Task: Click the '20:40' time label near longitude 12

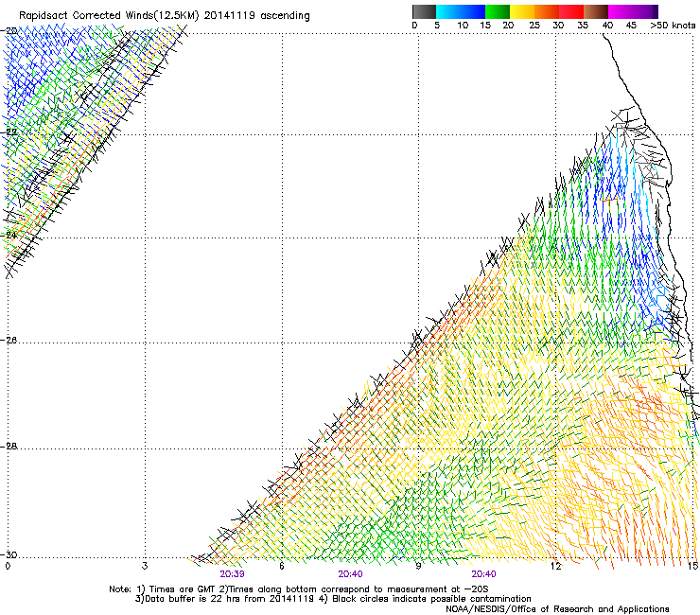Action: tap(484, 574)
